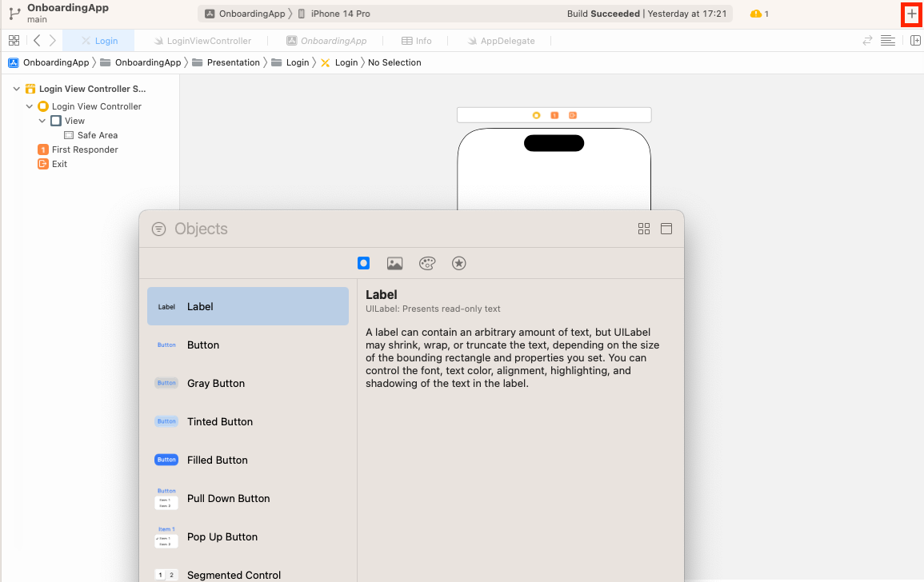Click the filter icon beside Objects title
Image resolution: width=924 pixels, height=582 pixels.
pos(158,228)
